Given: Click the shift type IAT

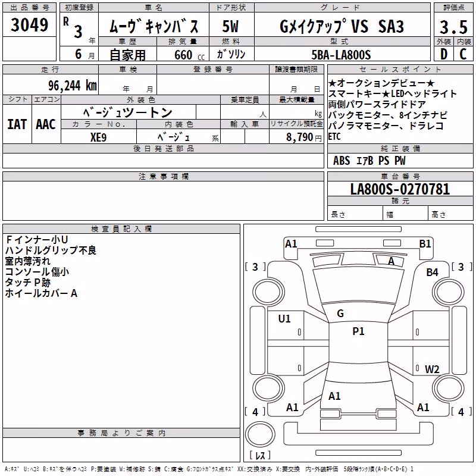Looking at the screenshot, I should click(17, 124).
